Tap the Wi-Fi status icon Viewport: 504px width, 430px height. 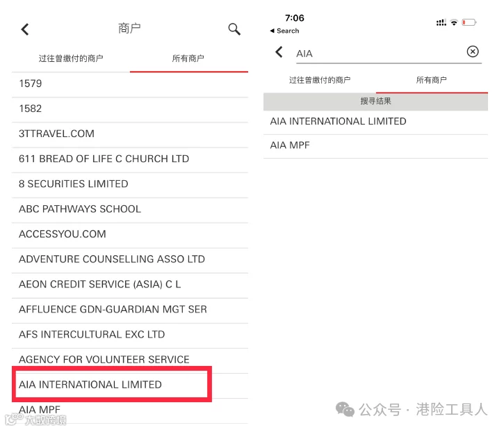(x=454, y=22)
